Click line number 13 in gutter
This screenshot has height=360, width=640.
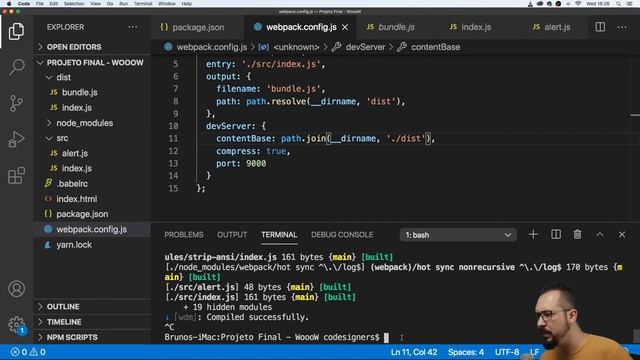pyautogui.click(x=173, y=163)
